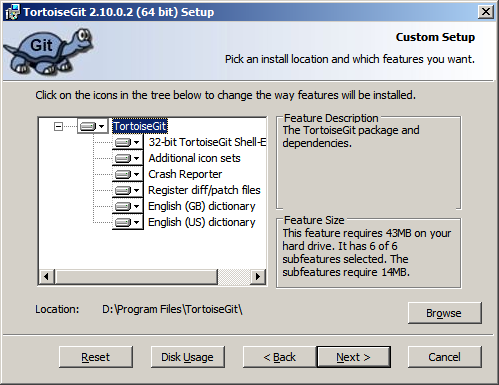Select the 32-bit TortoiseGit Shell-Extension feature
This screenshot has height=385, width=499.
pos(207,142)
